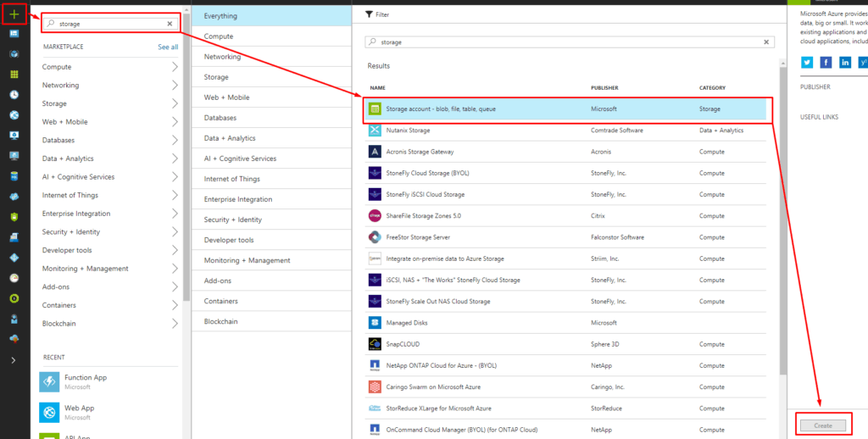Clear the left marketplace storage search
The image size is (868, 439).
[170, 24]
